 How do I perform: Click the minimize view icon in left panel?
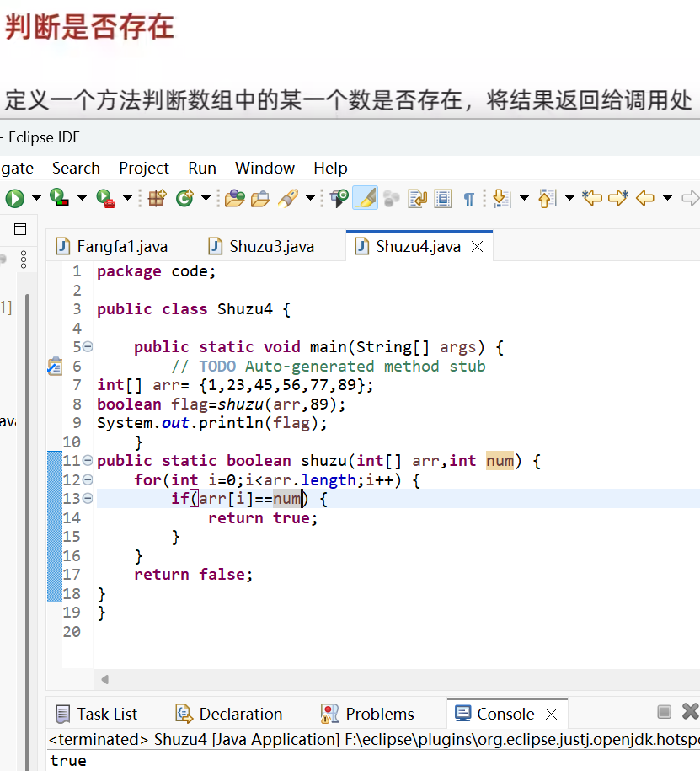click(20, 229)
